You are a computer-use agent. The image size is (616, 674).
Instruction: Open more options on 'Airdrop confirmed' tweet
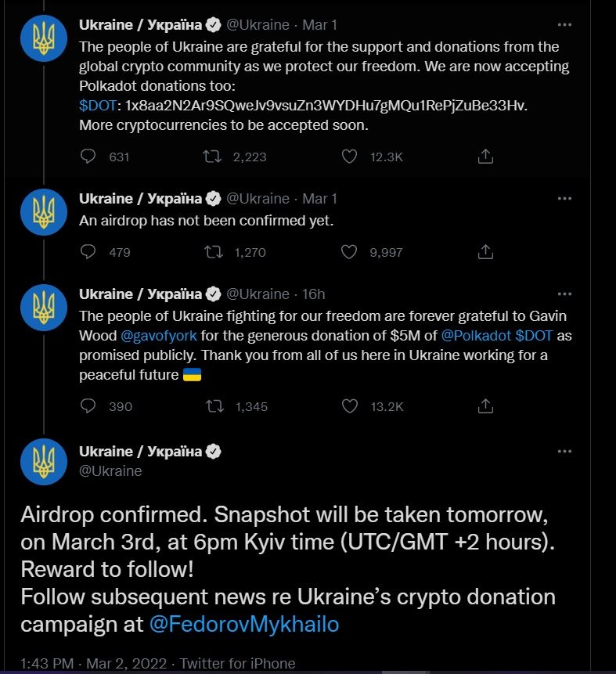[564, 452]
